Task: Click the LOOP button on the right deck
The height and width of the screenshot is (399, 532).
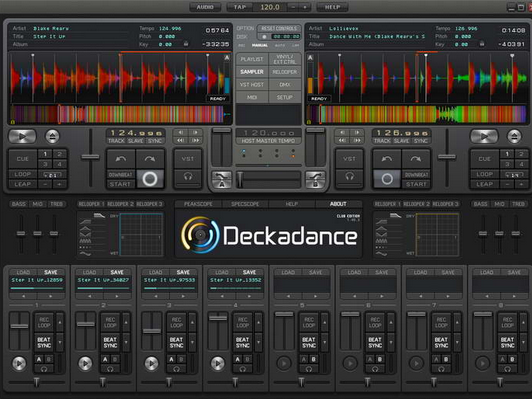Action: (x=484, y=174)
